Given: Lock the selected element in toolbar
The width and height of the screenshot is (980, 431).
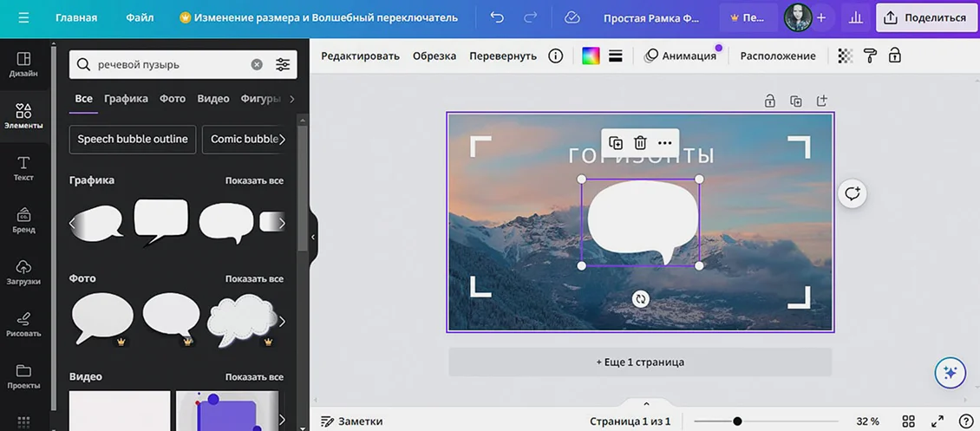Looking at the screenshot, I should pyautogui.click(x=895, y=56).
